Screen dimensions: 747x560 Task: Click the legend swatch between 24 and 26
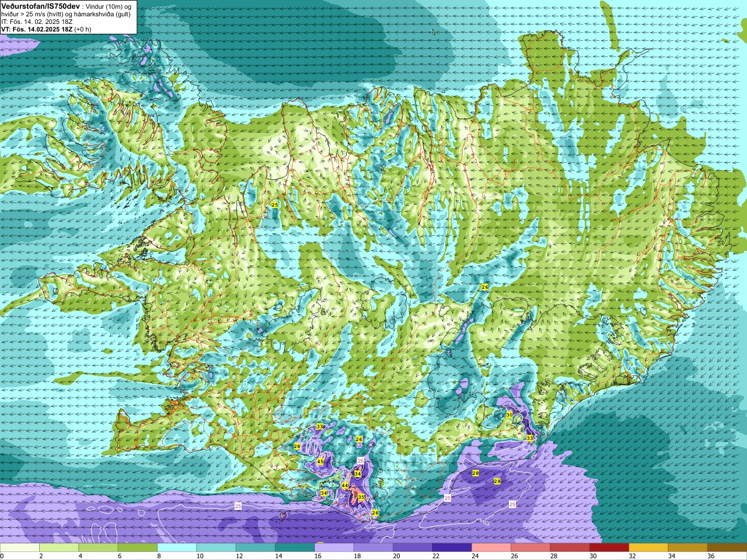click(x=491, y=548)
